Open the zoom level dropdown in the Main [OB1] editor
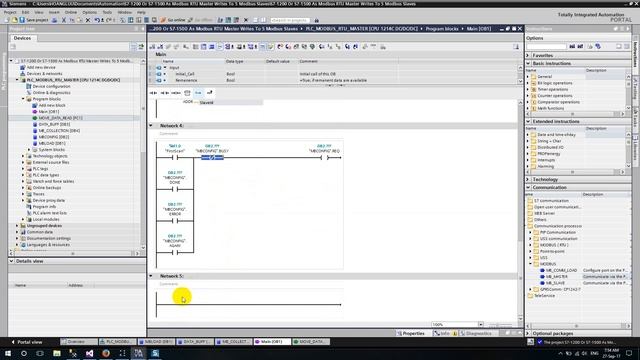 tap(481, 324)
